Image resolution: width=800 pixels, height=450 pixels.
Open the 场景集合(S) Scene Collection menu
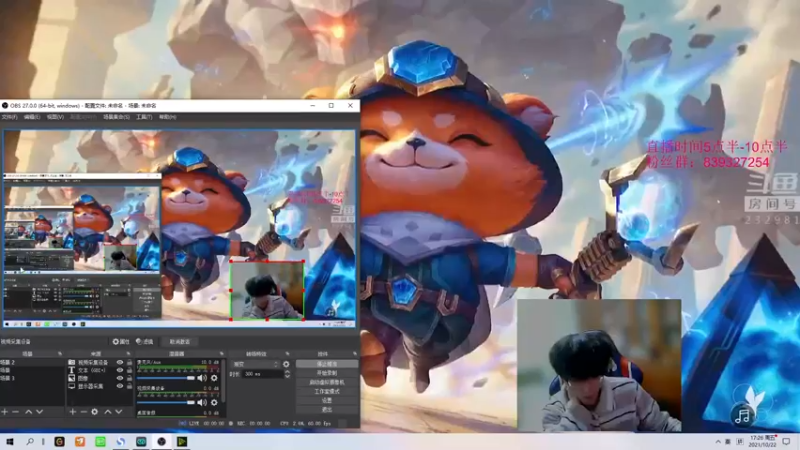pyautogui.click(x=116, y=117)
